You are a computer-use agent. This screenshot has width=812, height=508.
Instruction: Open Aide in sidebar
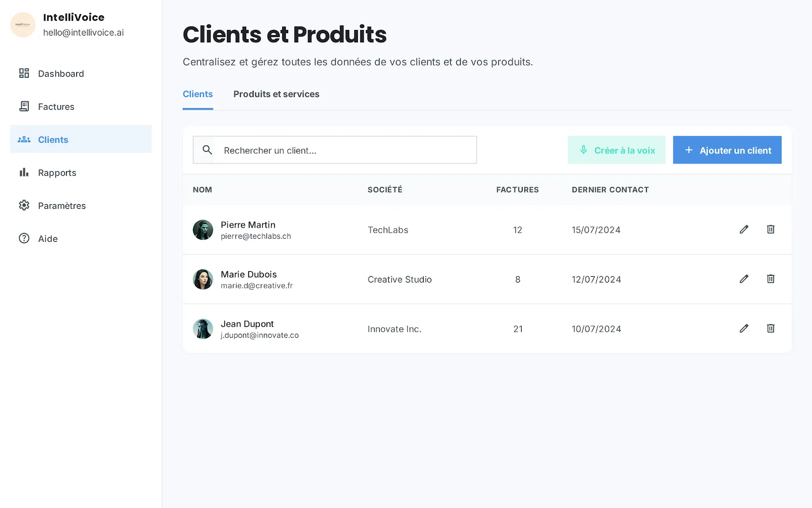coord(81,239)
